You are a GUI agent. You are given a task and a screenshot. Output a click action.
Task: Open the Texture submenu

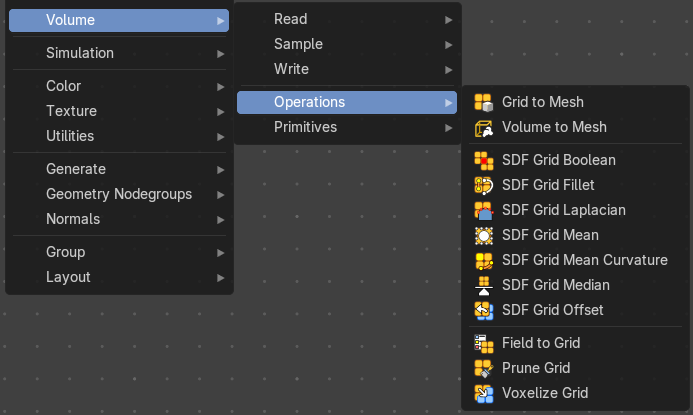pyautogui.click(x=119, y=111)
